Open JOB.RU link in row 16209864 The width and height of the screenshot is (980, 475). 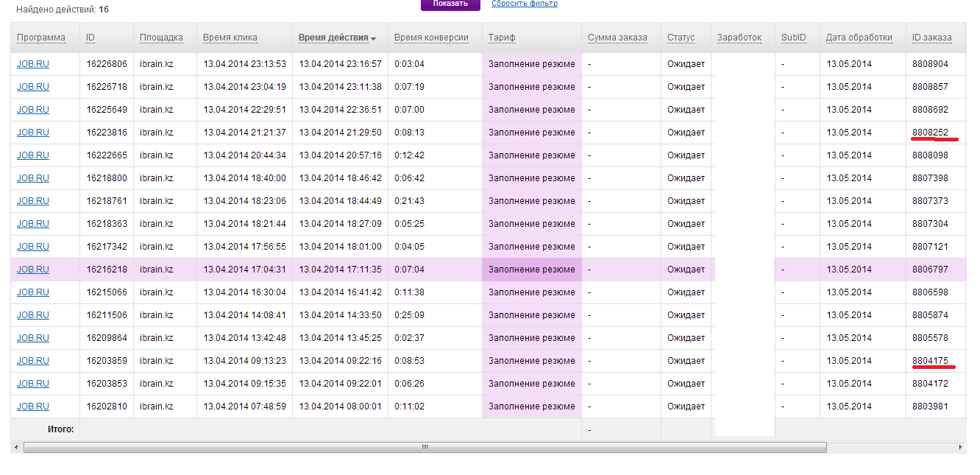point(33,338)
